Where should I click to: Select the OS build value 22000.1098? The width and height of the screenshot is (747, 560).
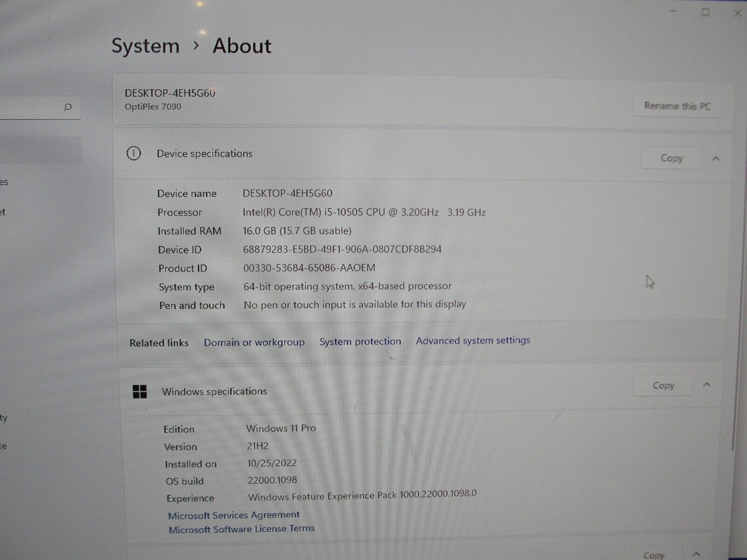click(273, 480)
